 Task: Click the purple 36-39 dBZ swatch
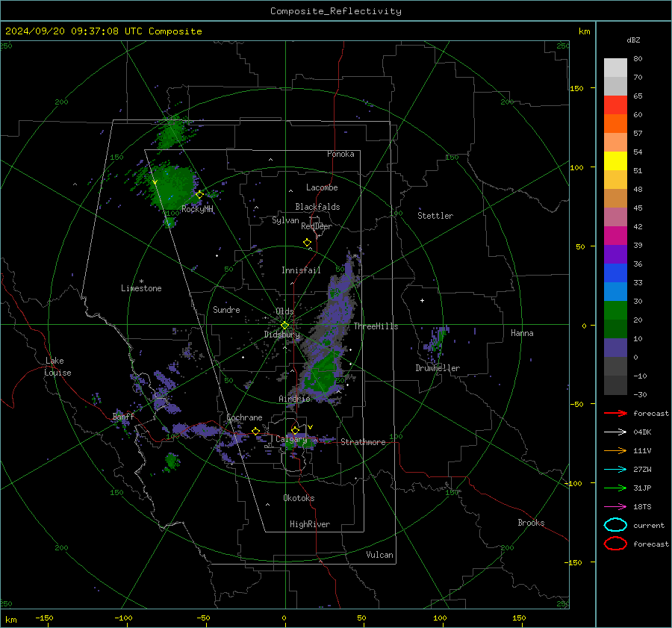pos(615,254)
